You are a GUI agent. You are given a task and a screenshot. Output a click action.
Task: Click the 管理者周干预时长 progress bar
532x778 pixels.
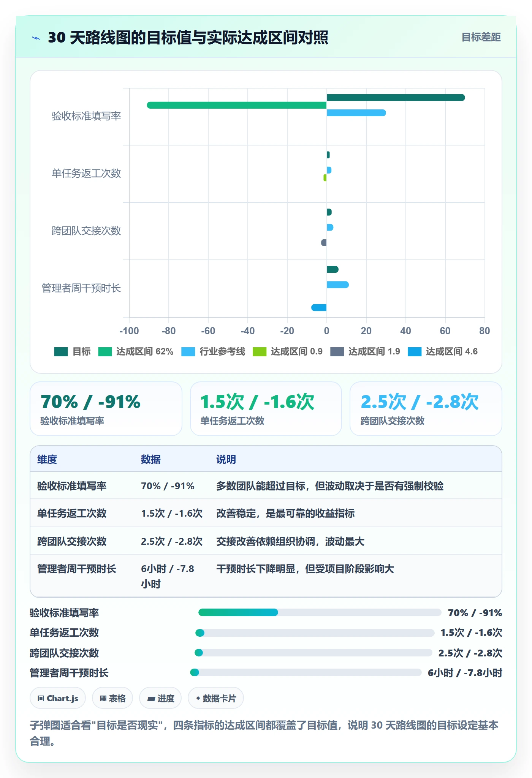[306, 672]
